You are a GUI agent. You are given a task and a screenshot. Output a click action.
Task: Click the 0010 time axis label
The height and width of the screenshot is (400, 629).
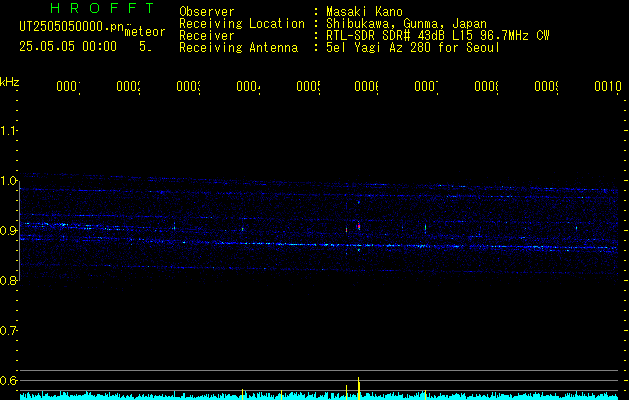pos(608,86)
